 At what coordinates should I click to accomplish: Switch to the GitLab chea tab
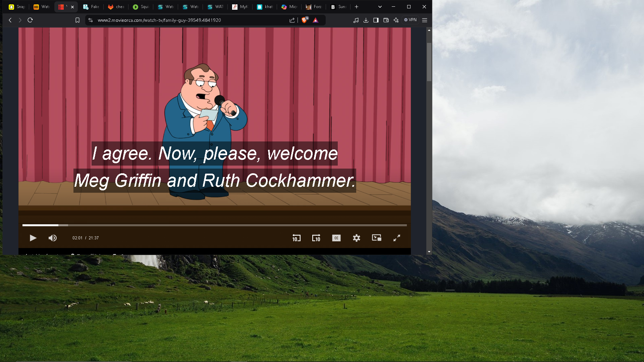point(116,7)
